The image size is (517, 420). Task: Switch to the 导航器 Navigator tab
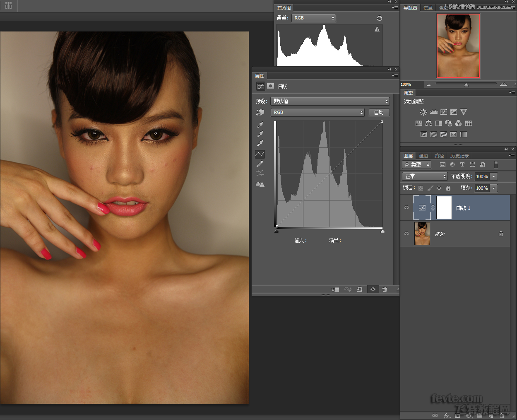coord(410,7)
